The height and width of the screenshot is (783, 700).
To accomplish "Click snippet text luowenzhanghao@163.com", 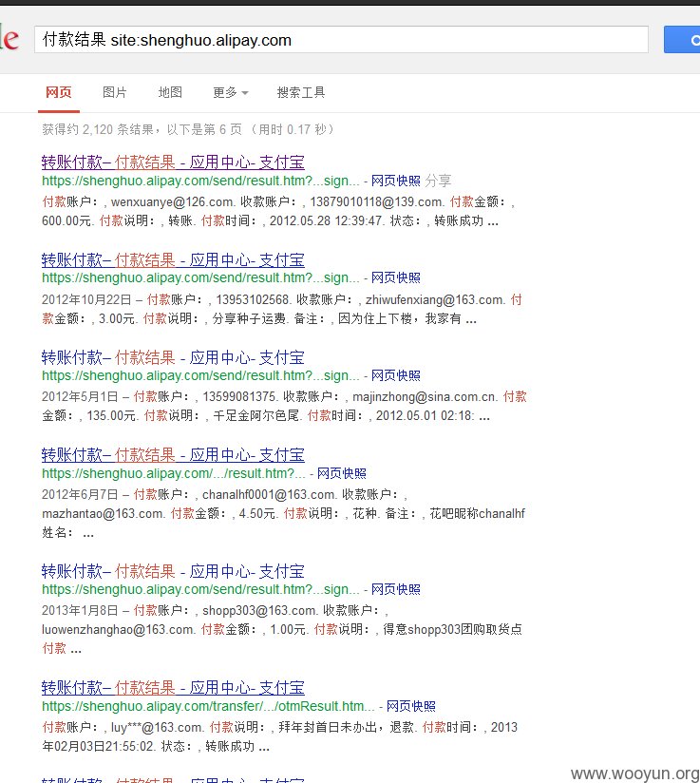I will 118,630.
